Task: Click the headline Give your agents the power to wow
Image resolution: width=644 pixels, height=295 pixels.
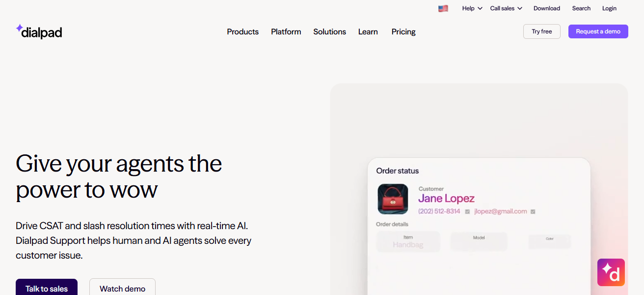Action: 119,177
